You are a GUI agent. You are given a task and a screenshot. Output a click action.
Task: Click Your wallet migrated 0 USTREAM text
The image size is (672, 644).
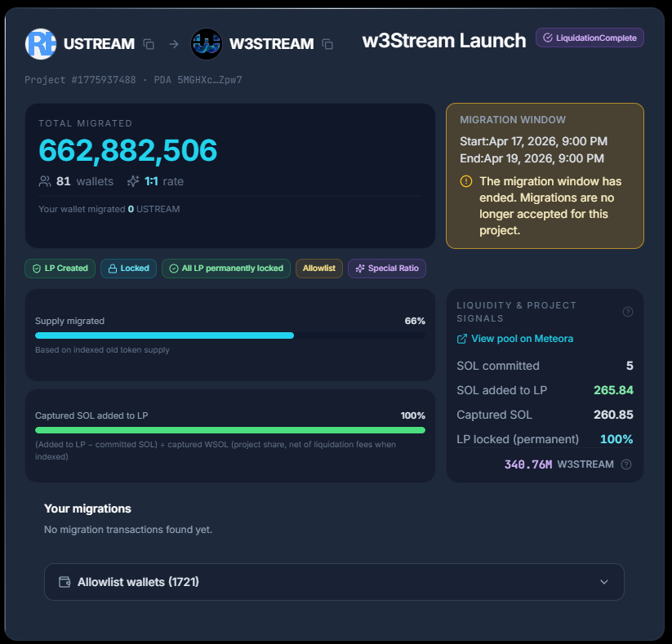[109, 209]
